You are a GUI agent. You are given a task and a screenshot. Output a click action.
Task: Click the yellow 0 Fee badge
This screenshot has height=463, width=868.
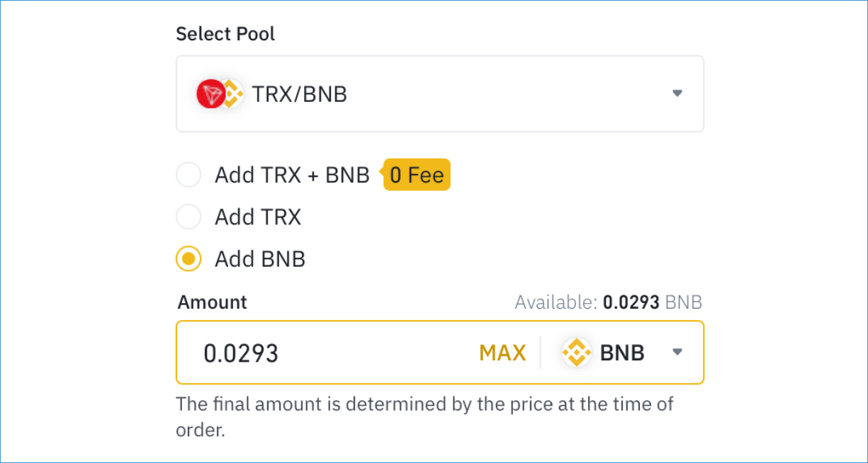tap(417, 175)
